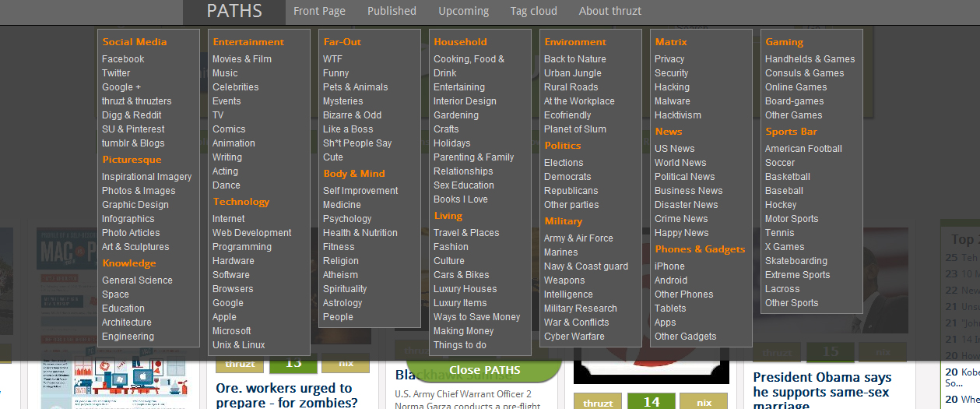Screen dimensions: 980x409
Task: Click the PATHS logo in header
Action: 234,11
